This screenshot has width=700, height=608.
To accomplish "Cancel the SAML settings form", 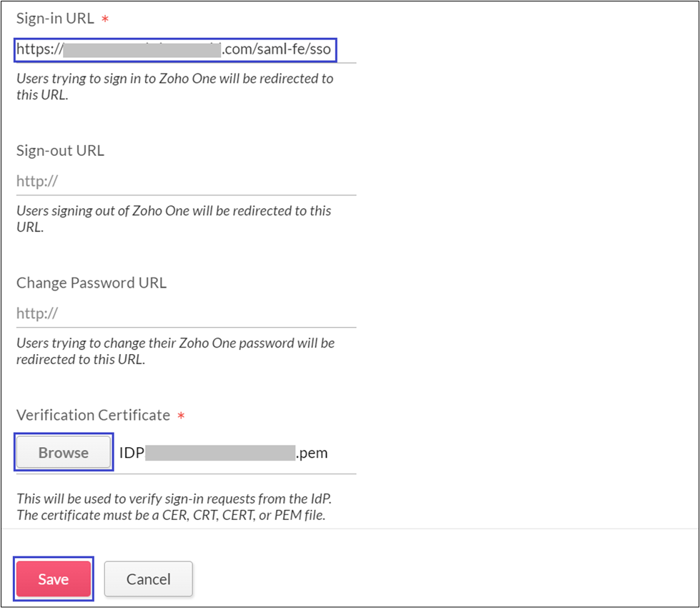I will point(148,579).
